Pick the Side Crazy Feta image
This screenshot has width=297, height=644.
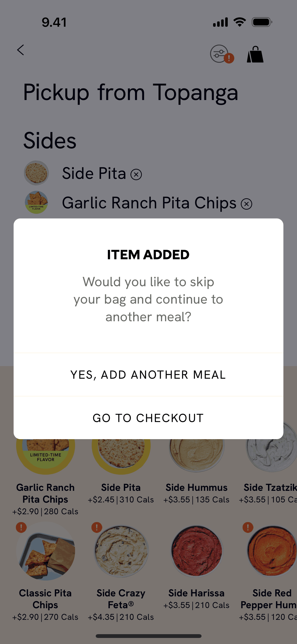coord(121,551)
